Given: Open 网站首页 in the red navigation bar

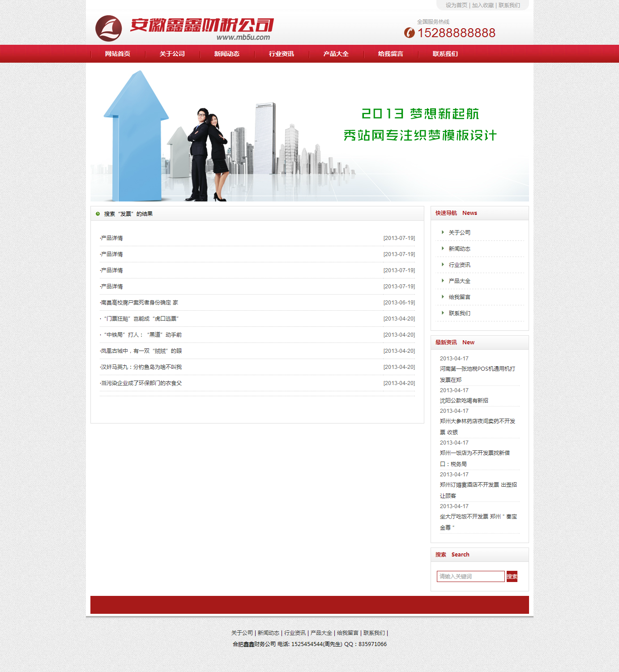Looking at the screenshot, I should [x=118, y=54].
